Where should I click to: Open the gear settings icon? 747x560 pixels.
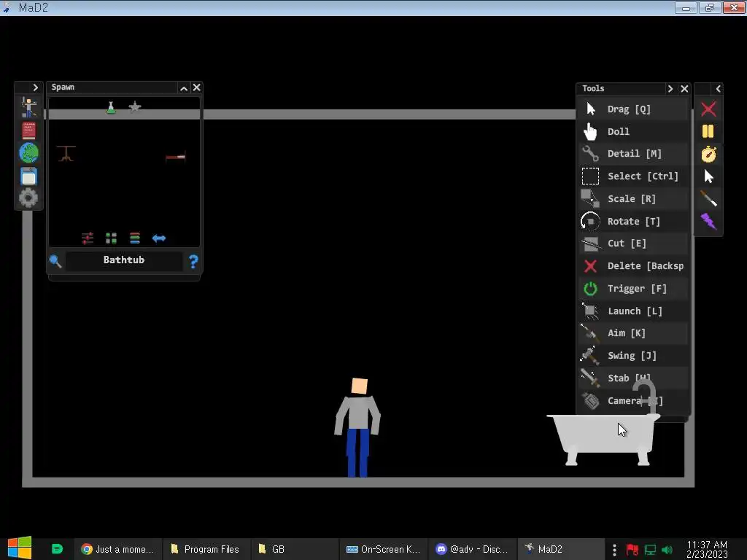tap(28, 198)
